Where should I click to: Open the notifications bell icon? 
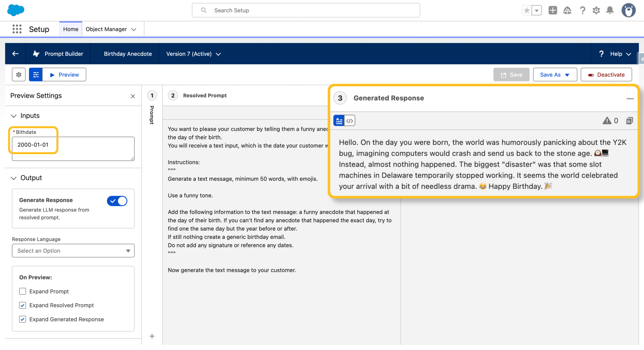point(610,10)
